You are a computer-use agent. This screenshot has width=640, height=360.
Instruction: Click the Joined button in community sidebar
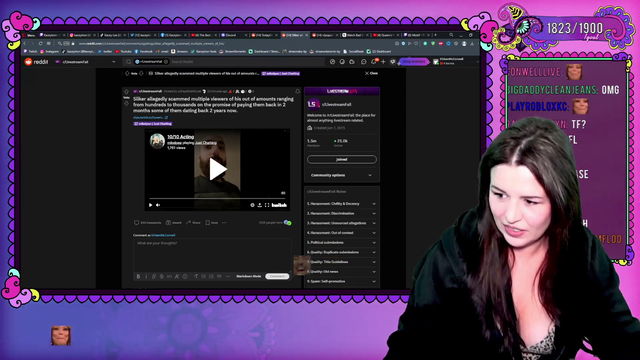(342, 160)
